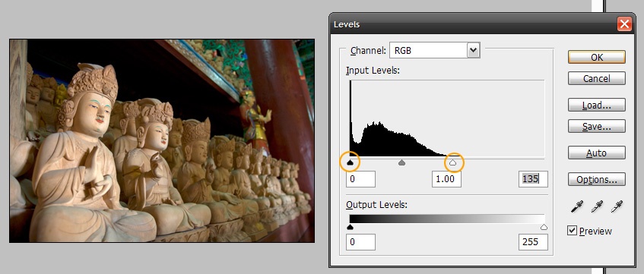The height and width of the screenshot is (274, 644).
Task: Select the gray point eyedropper
Action: pos(597,206)
